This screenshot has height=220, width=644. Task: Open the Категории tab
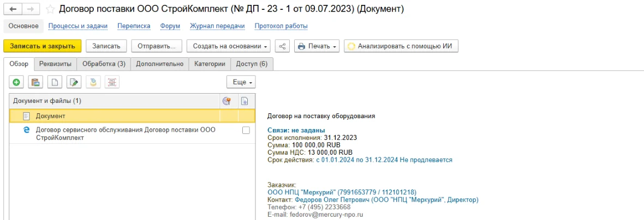click(210, 64)
